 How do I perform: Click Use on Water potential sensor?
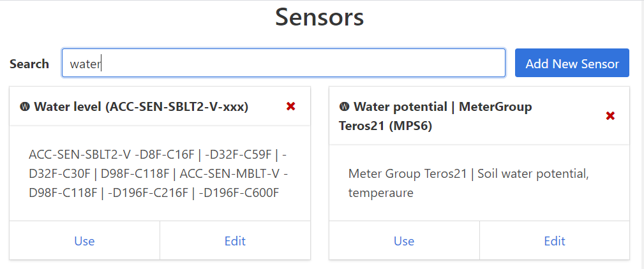click(404, 241)
